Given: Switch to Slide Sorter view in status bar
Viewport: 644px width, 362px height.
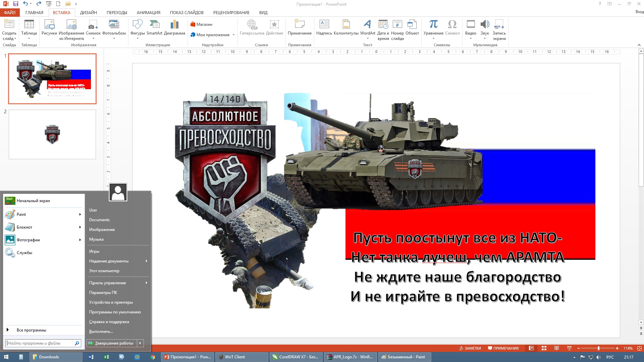Looking at the screenshot, I should click(x=544, y=348).
